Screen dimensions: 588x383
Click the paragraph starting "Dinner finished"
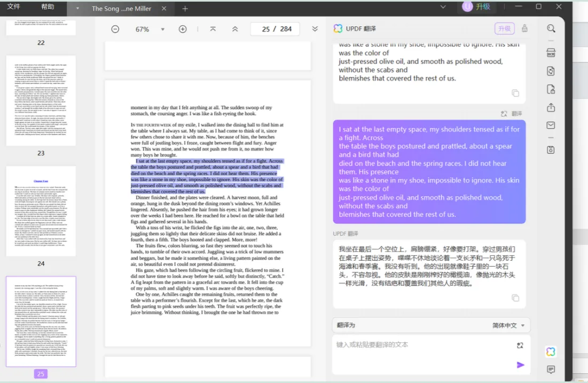click(x=207, y=209)
